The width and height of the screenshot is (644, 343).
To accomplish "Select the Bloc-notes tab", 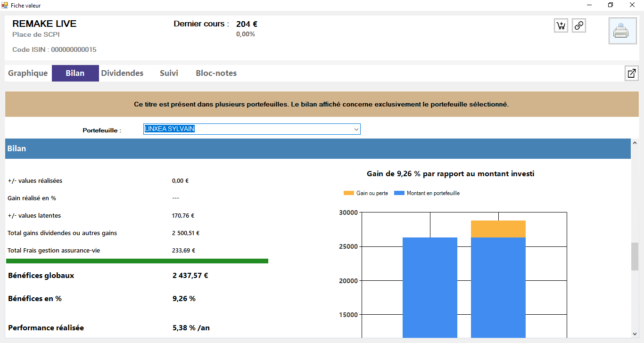I will (216, 73).
